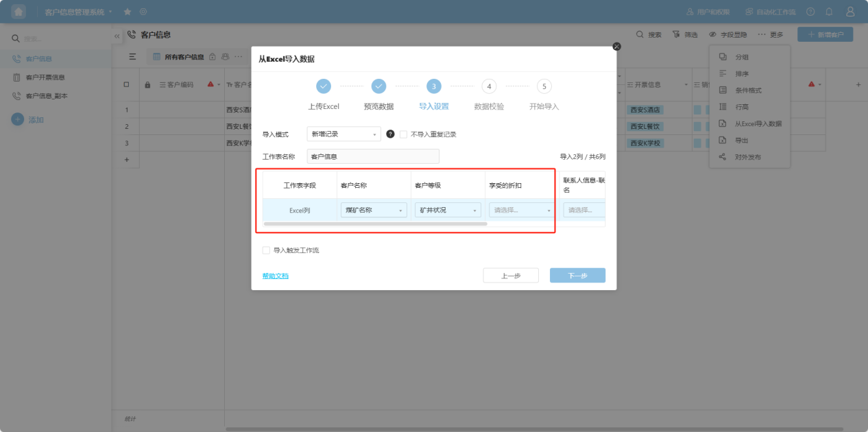
Task: Enable 不导入重复记录 checkbox
Action: [x=403, y=134]
